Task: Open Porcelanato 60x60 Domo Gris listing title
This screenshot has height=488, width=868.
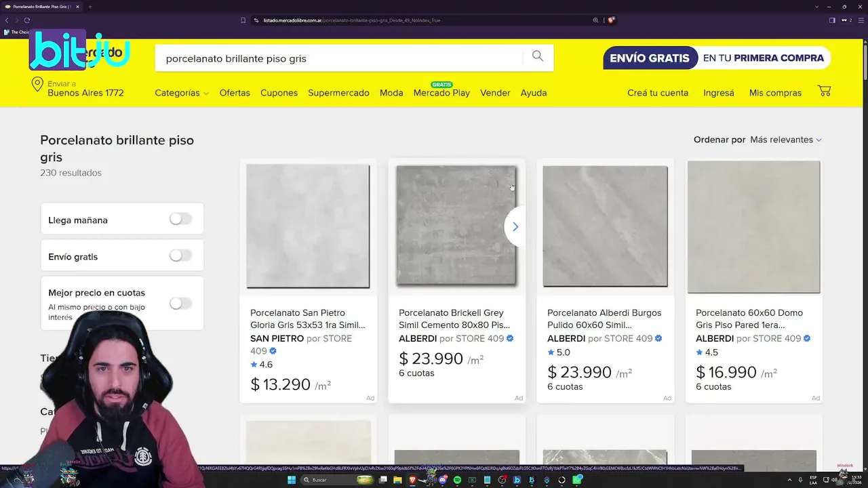Action: (749, 319)
